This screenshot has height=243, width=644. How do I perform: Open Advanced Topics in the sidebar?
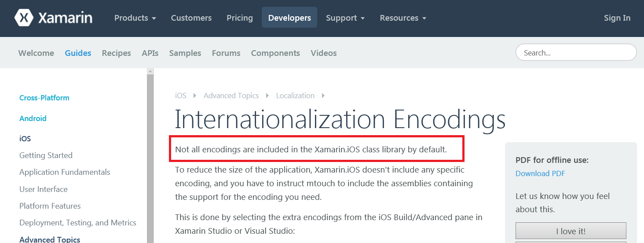(50, 239)
